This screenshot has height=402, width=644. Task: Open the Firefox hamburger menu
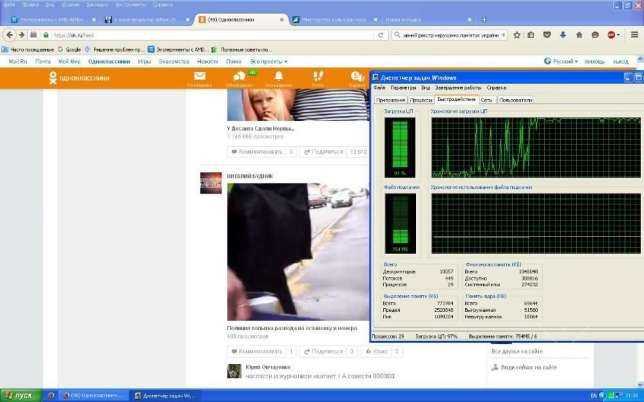(x=635, y=35)
